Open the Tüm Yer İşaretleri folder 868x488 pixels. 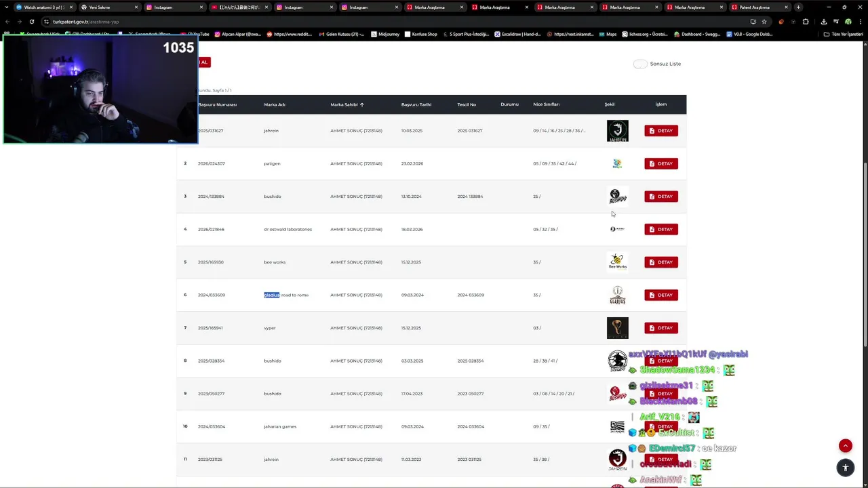pos(844,34)
